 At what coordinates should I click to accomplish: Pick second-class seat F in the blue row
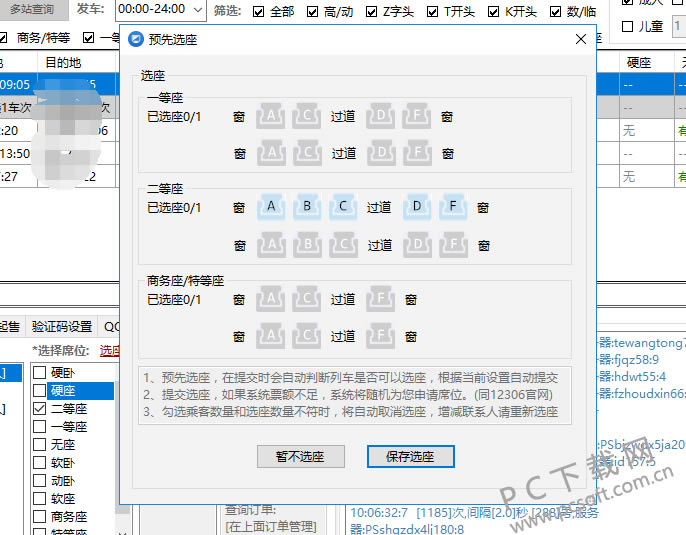tap(453, 207)
